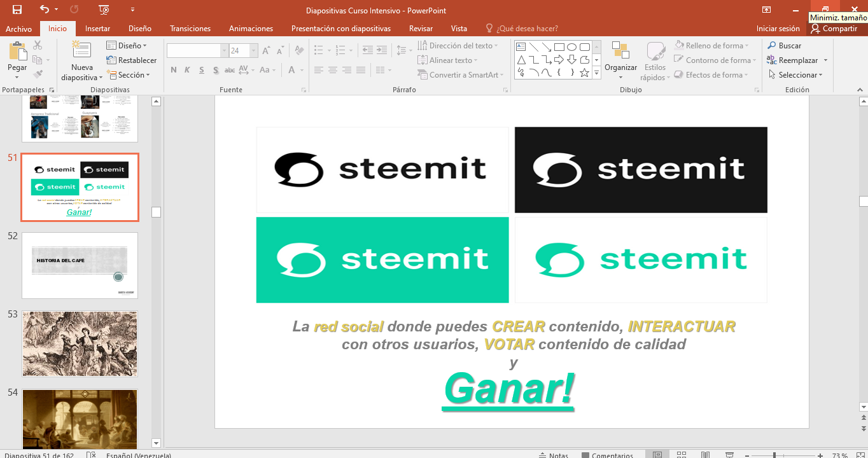
Task: Select the text box shape
Action: coord(521,46)
